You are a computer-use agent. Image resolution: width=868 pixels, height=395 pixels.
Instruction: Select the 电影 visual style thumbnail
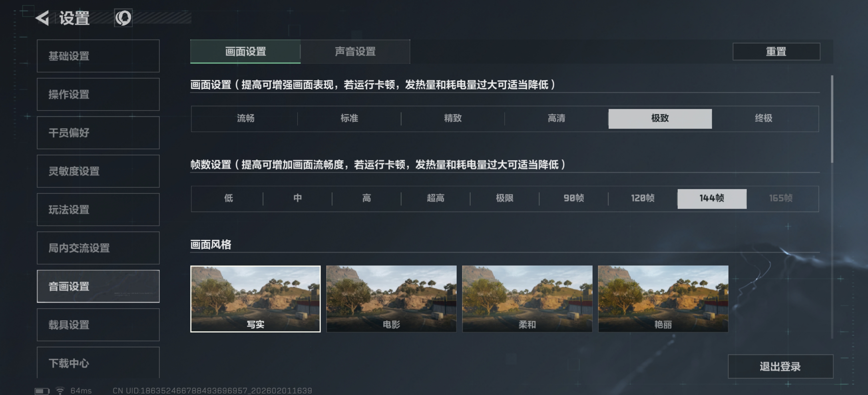391,299
